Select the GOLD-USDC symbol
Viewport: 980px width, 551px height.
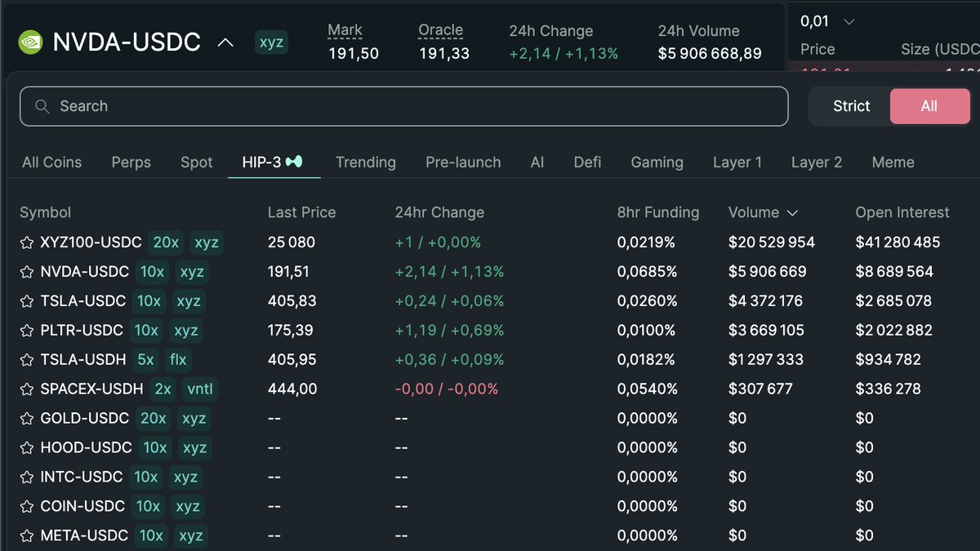coord(84,419)
